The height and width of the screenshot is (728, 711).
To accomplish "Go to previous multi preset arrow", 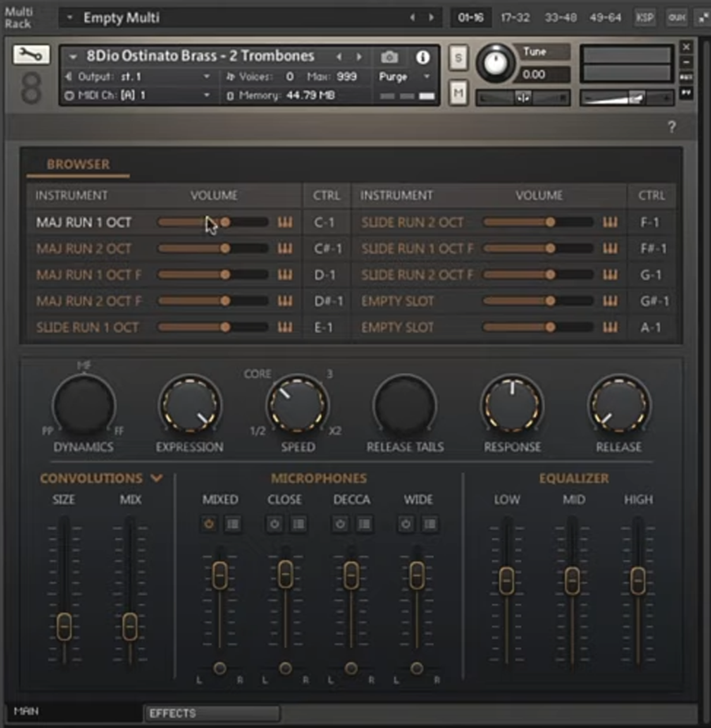I will [x=412, y=17].
